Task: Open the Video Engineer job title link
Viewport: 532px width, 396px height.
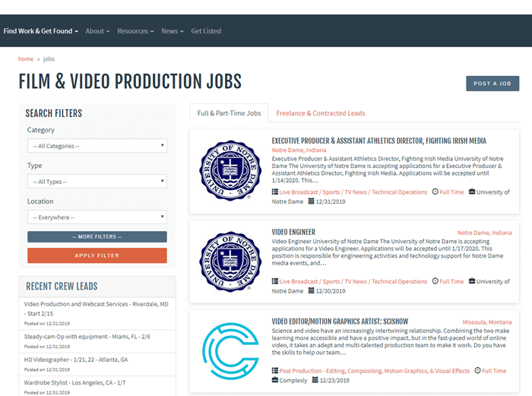Action: click(293, 232)
